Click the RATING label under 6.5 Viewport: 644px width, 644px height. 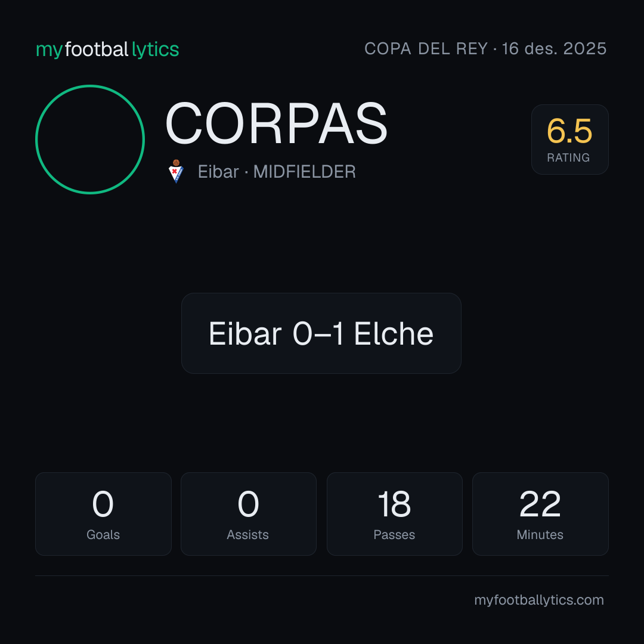[568, 157]
